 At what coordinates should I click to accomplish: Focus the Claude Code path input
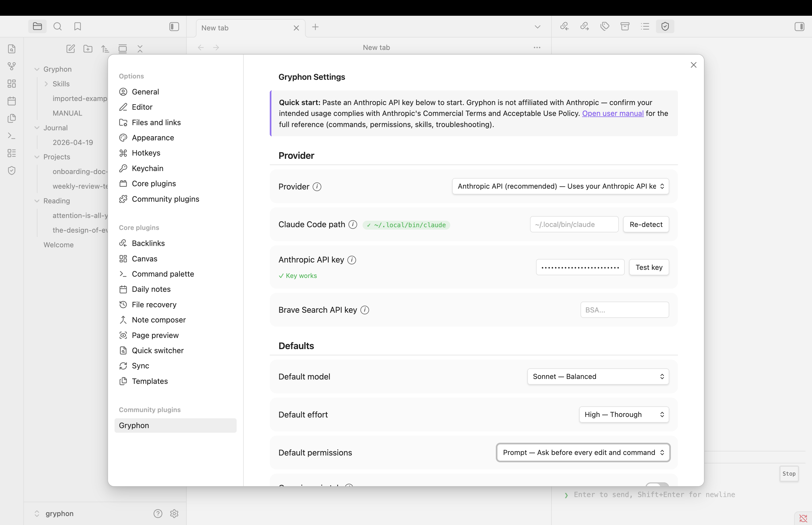574,224
